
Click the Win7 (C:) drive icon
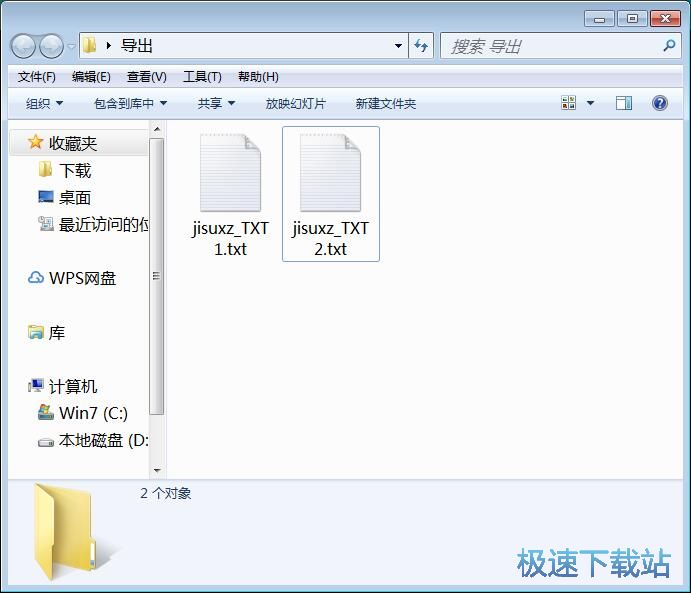click(x=46, y=412)
